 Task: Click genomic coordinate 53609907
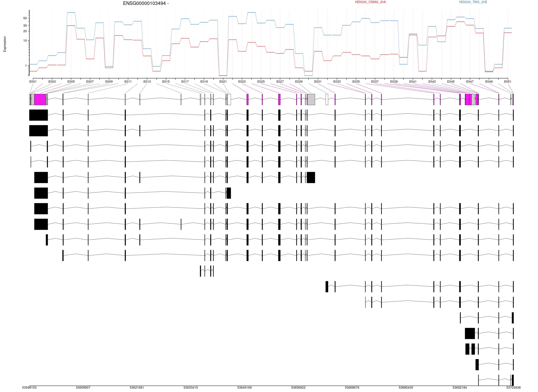[83, 388]
